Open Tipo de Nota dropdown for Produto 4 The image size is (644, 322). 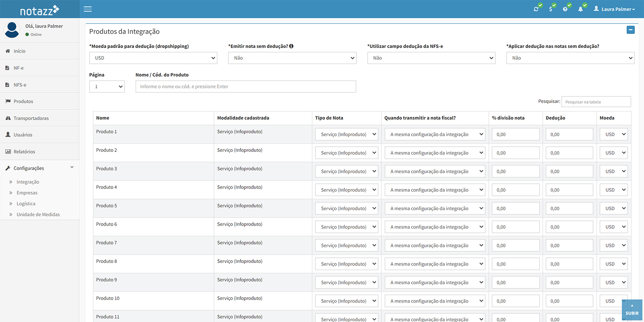347,190
